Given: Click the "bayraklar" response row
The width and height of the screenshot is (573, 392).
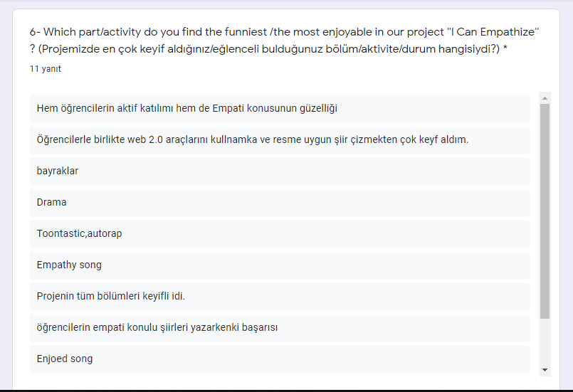Looking at the screenshot, I should (x=58, y=171).
